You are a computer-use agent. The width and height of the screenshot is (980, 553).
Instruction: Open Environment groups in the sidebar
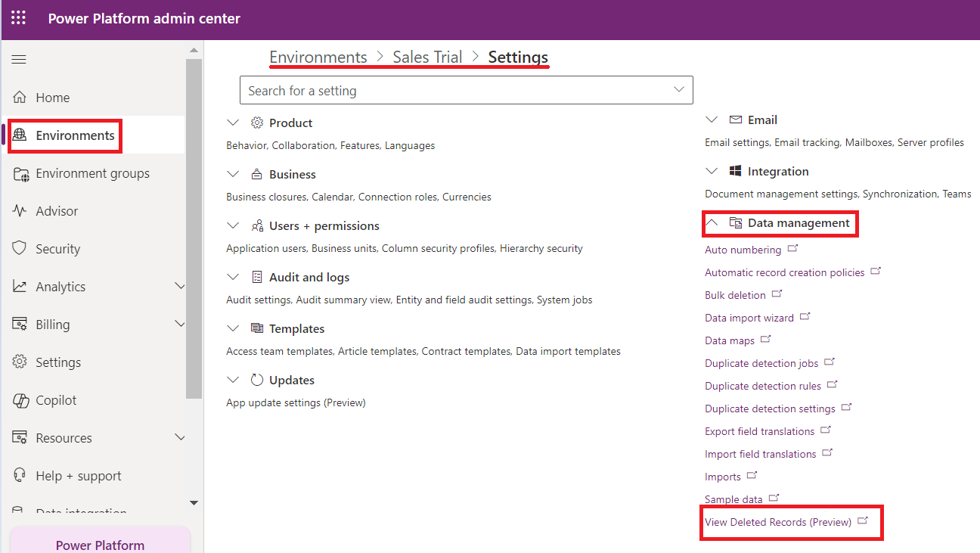click(92, 173)
